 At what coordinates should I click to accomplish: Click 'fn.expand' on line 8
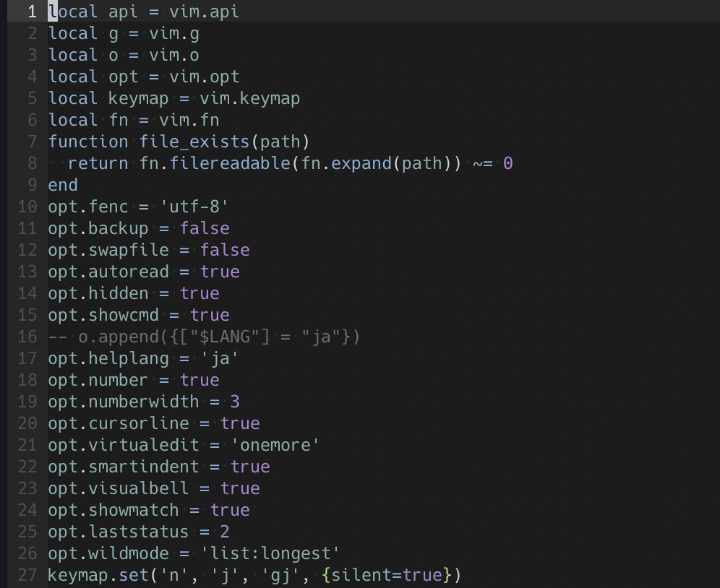pos(346,163)
